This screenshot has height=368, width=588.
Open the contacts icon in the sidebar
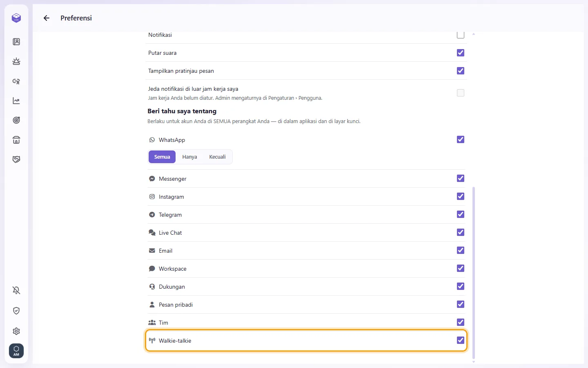coord(16,42)
